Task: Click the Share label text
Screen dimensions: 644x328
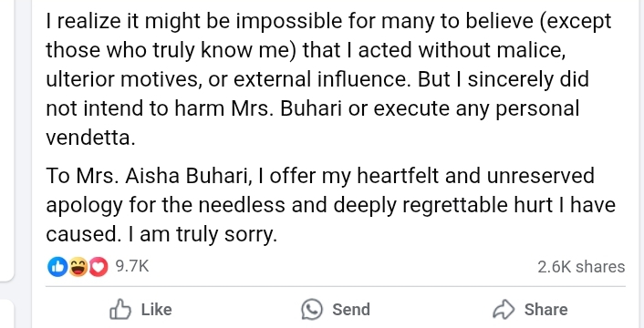Action: [x=545, y=310]
